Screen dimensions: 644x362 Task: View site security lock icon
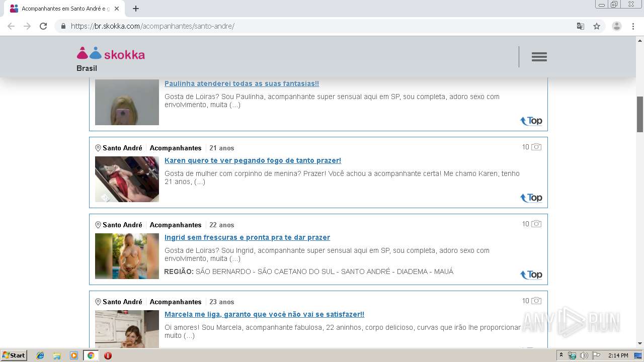click(x=63, y=26)
